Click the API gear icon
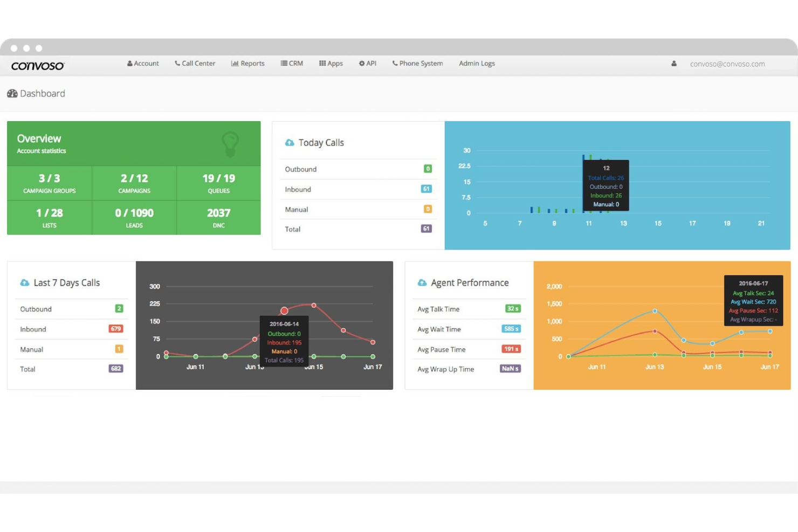The height and width of the screenshot is (532, 798). coord(361,63)
